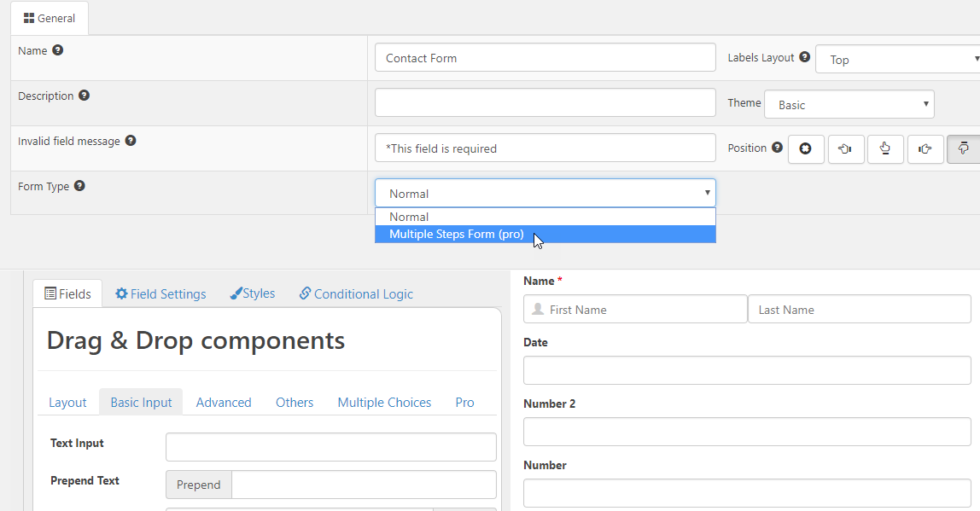Select the hand-pointing-right position button

(925, 148)
